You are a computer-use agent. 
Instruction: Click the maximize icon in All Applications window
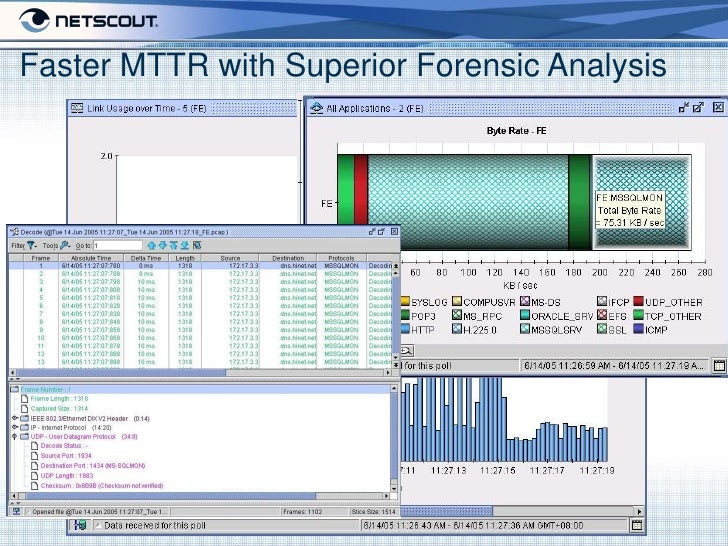click(x=698, y=108)
